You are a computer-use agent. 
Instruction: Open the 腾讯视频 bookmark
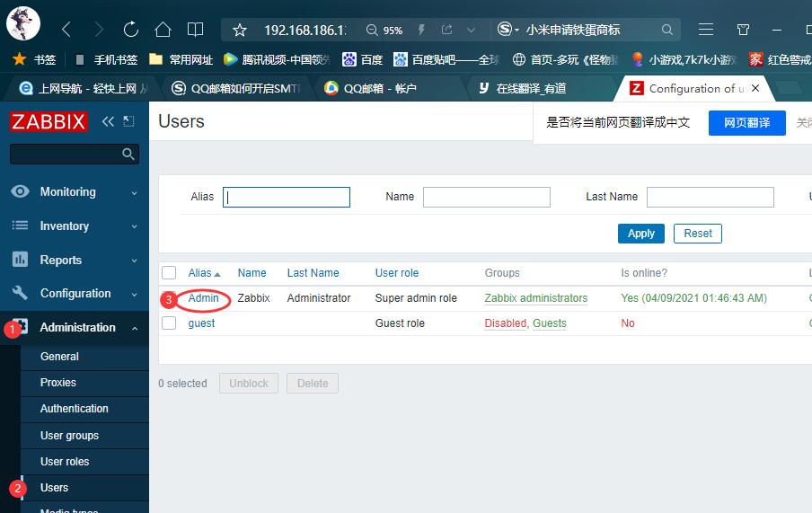(x=276, y=59)
